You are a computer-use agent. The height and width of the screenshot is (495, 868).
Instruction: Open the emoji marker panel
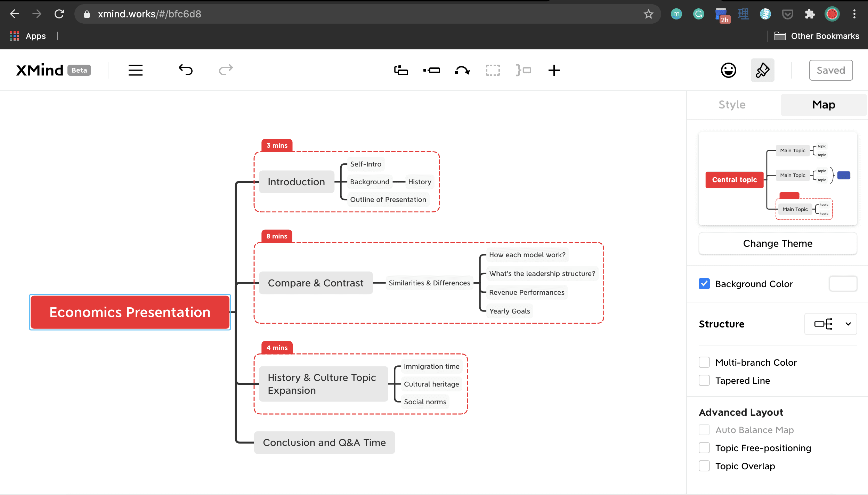(728, 70)
